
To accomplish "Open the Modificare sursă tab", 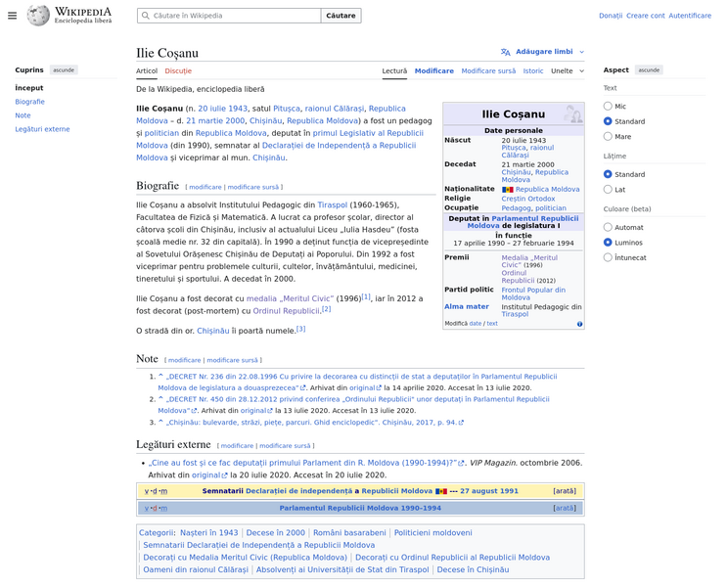I will [x=488, y=71].
